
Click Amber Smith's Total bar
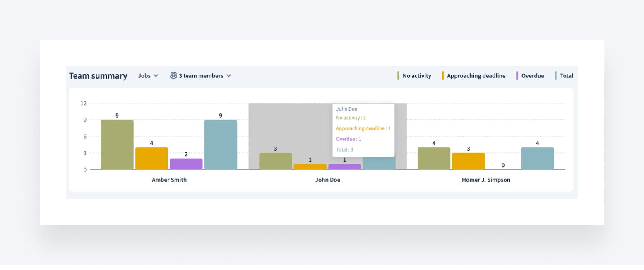point(221,145)
